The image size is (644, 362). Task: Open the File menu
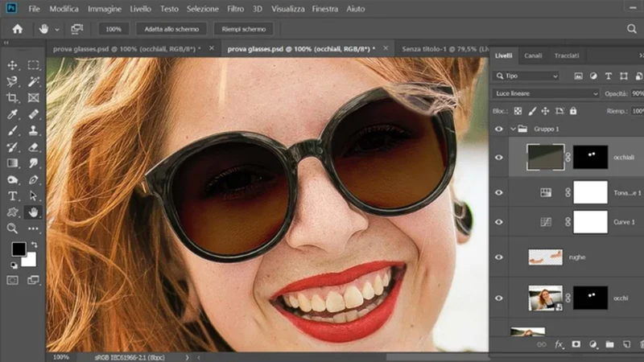click(x=34, y=9)
